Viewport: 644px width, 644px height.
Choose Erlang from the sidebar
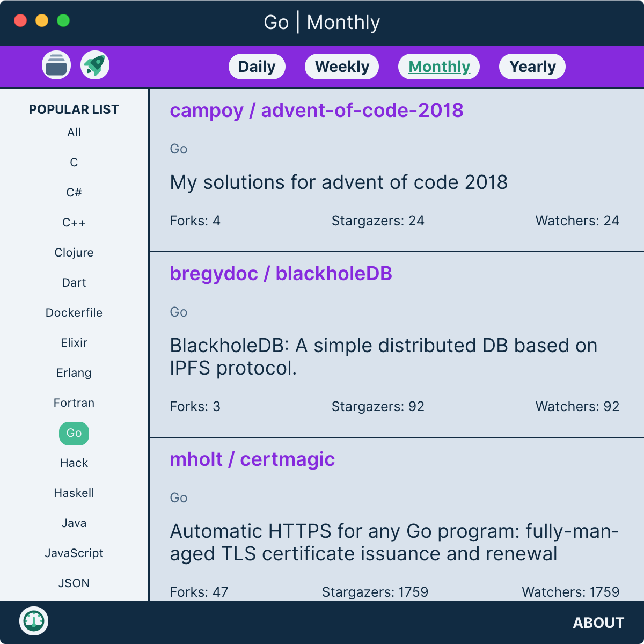tap(74, 373)
